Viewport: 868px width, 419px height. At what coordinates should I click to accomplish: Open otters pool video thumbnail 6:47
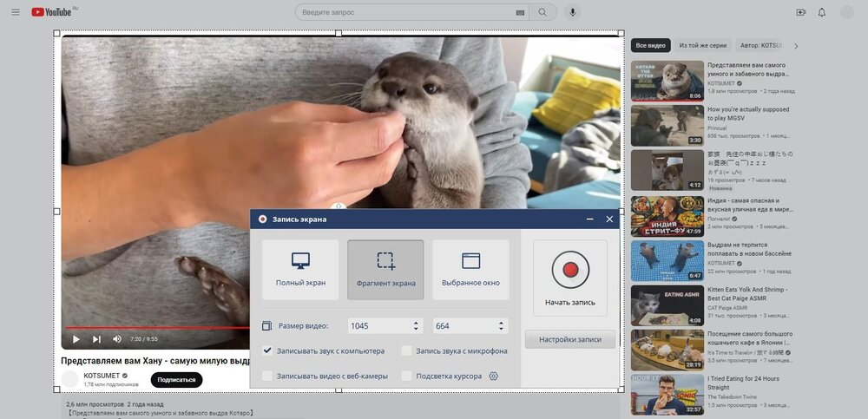click(667, 261)
